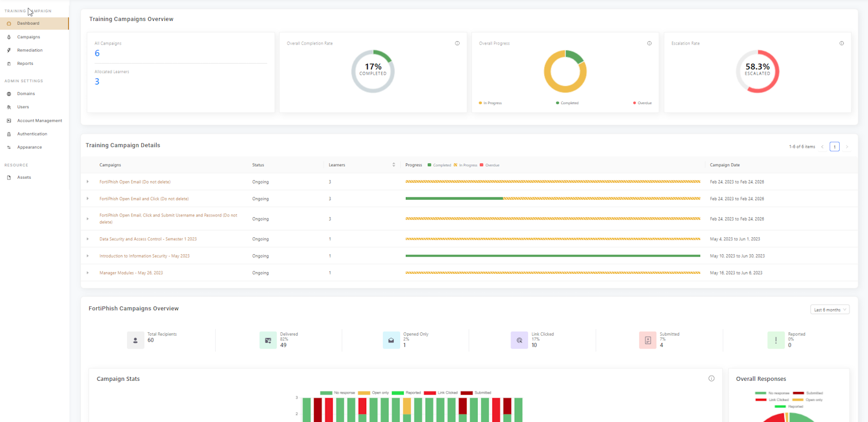Open the Campaigns sidebar icon
Image resolution: width=868 pixels, height=422 pixels.
[x=9, y=37]
